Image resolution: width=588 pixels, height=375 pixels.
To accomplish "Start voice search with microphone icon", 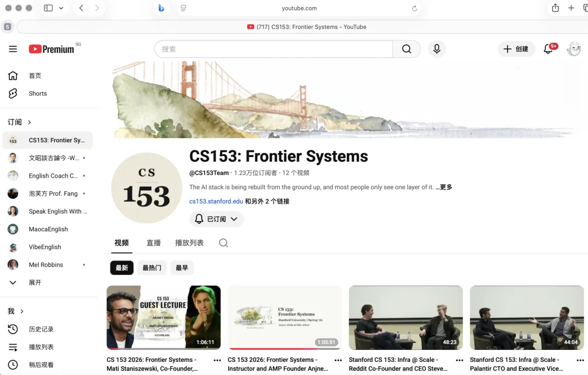I will 437,49.
